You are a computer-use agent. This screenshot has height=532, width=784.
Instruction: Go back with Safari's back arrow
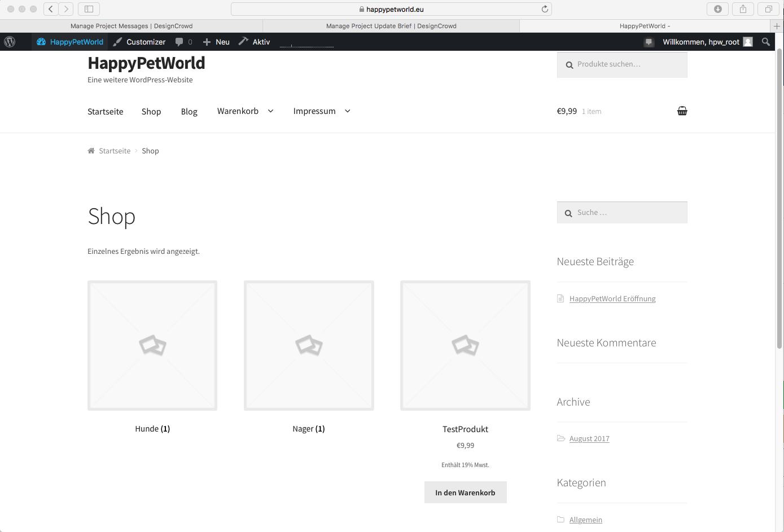point(51,9)
